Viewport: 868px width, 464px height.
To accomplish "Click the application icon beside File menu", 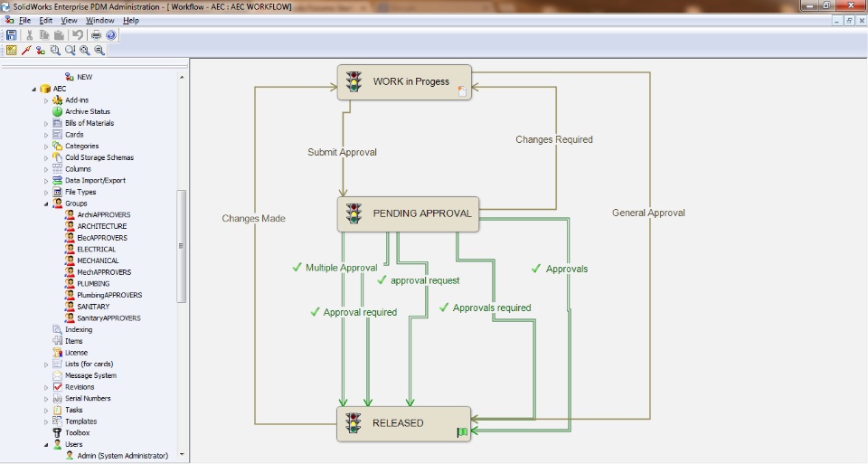I will point(9,20).
